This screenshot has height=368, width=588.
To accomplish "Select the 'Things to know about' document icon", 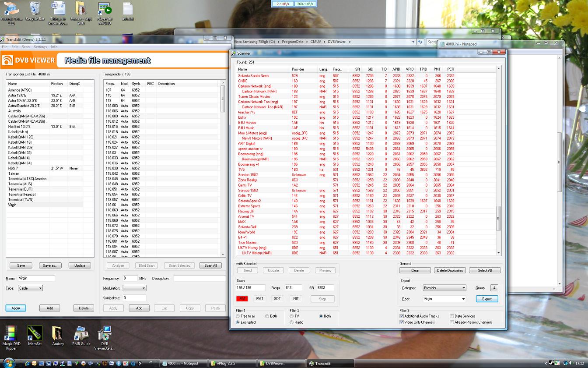I will coord(58,13).
